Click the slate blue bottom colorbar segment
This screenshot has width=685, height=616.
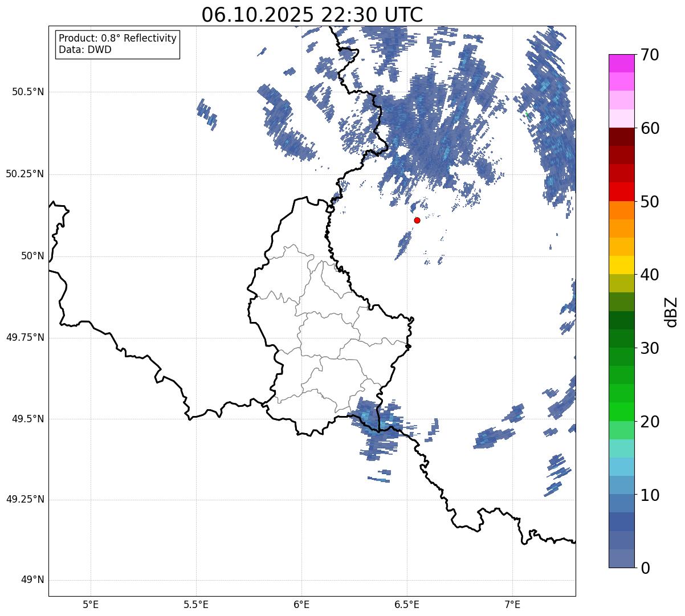[621, 558]
